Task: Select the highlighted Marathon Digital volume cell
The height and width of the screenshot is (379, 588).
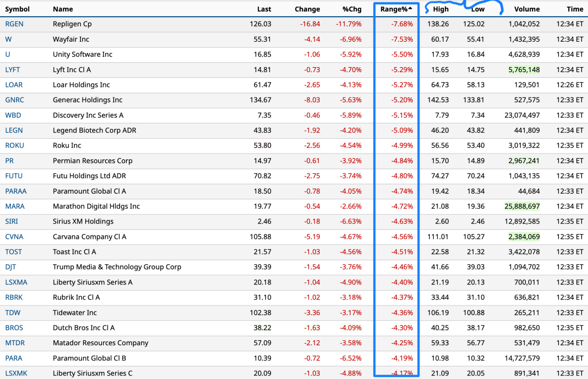Action: coord(521,206)
